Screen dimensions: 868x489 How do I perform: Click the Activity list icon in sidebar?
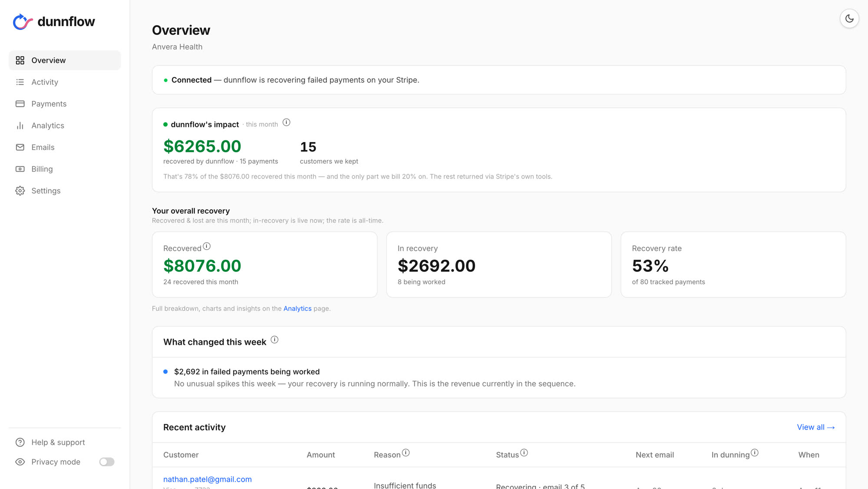coord(20,82)
